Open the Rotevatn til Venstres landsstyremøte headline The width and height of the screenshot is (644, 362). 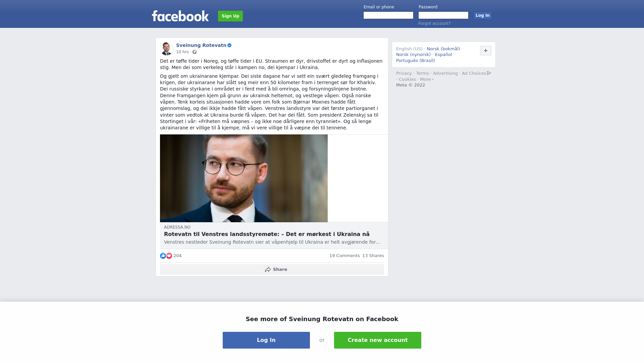point(267,234)
